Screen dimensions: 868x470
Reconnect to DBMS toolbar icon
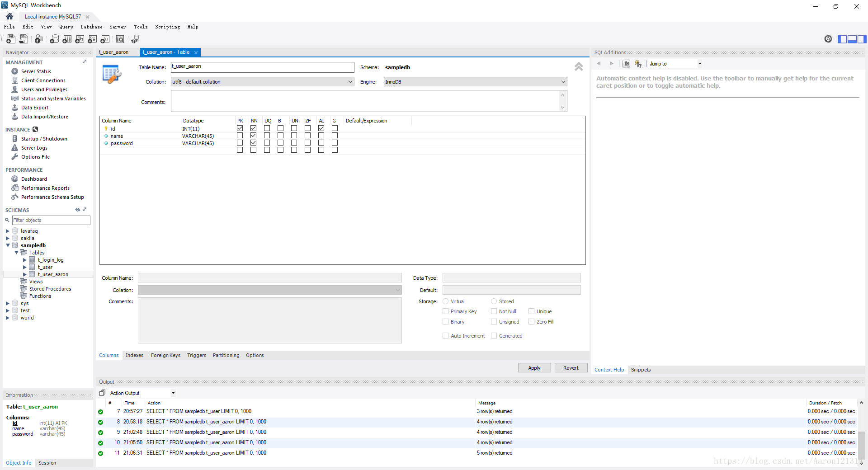[135, 39]
